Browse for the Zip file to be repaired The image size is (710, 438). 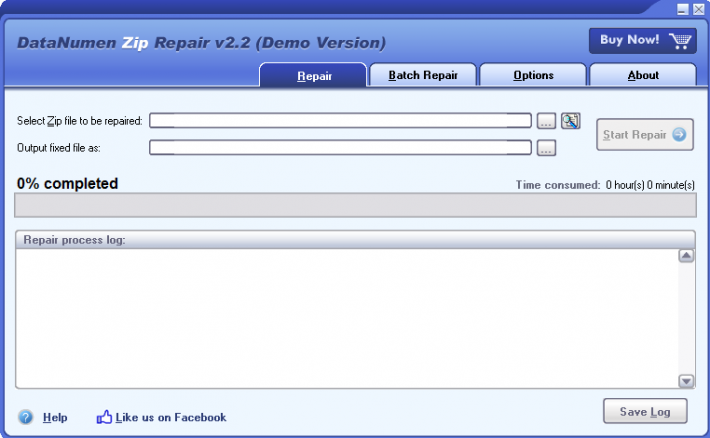pyautogui.click(x=546, y=121)
